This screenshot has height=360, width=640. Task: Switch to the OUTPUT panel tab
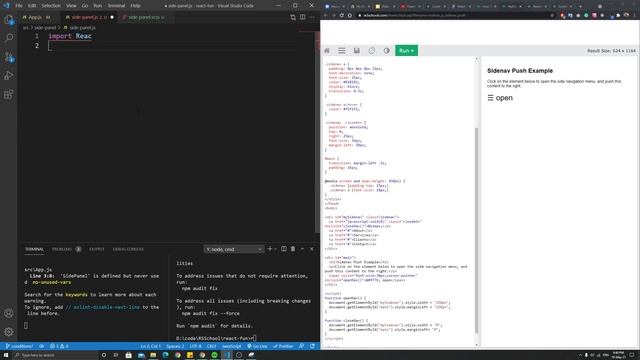[x=97, y=249]
